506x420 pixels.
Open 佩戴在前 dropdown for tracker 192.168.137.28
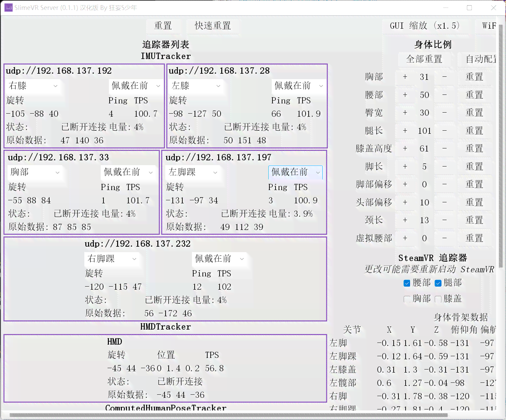coord(299,86)
